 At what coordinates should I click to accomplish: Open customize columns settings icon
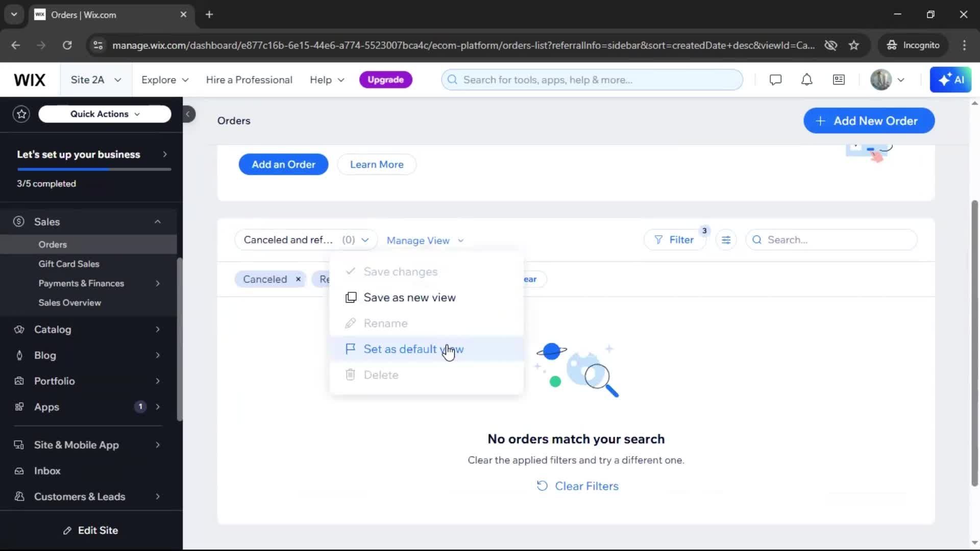726,240
